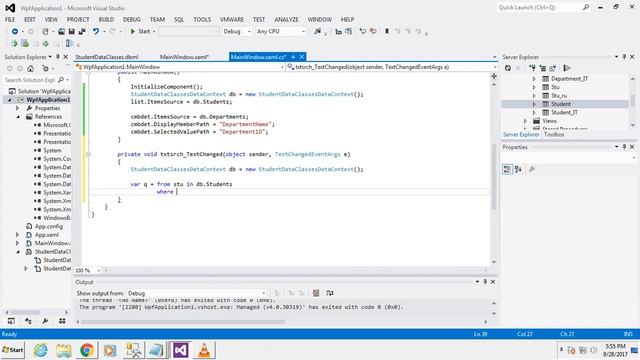Open the FILE menu
Image resolution: width=640 pixels, height=360 pixels.
(10, 19)
